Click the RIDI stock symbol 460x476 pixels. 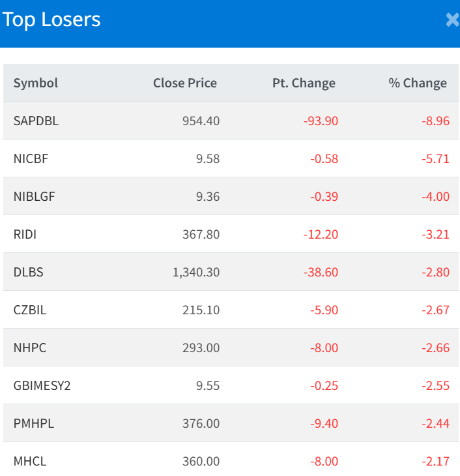[x=25, y=234]
